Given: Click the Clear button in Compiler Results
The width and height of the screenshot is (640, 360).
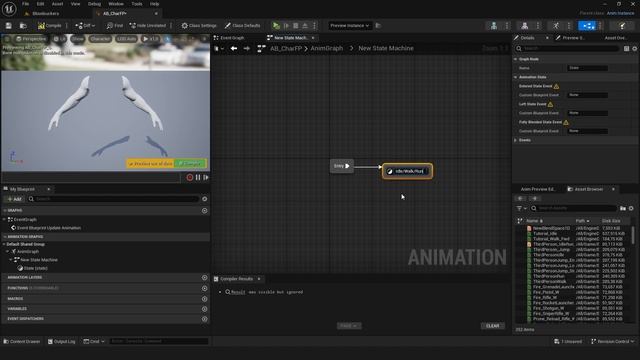Looking at the screenshot, I should pyautogui.click(x=493, y=326).
